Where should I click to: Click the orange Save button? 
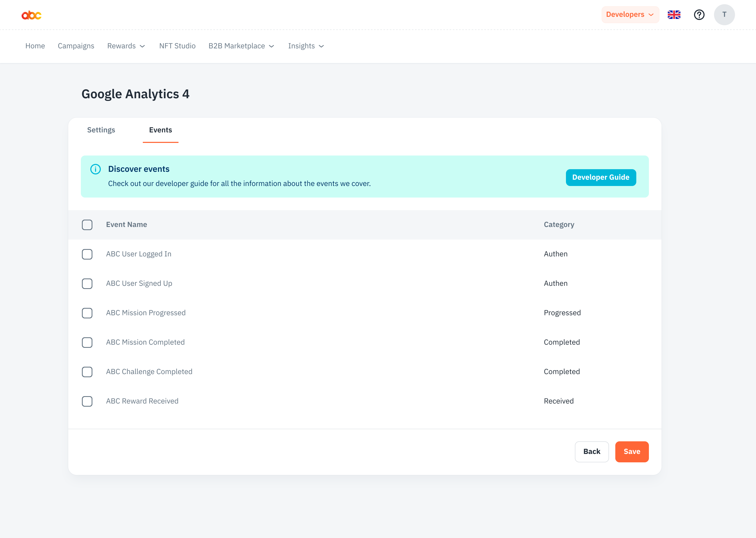coord(632,452)
